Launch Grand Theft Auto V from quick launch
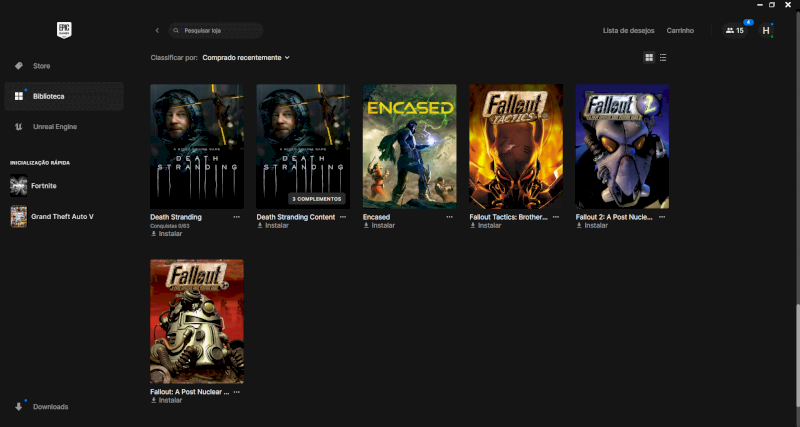800x427 pixels. click(64, 216)
